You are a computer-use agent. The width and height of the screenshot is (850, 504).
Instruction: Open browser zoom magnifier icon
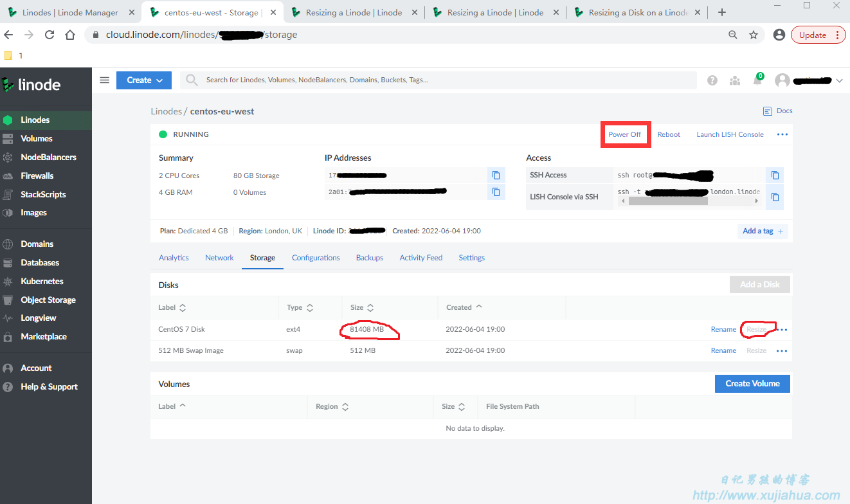click(733, 35)
